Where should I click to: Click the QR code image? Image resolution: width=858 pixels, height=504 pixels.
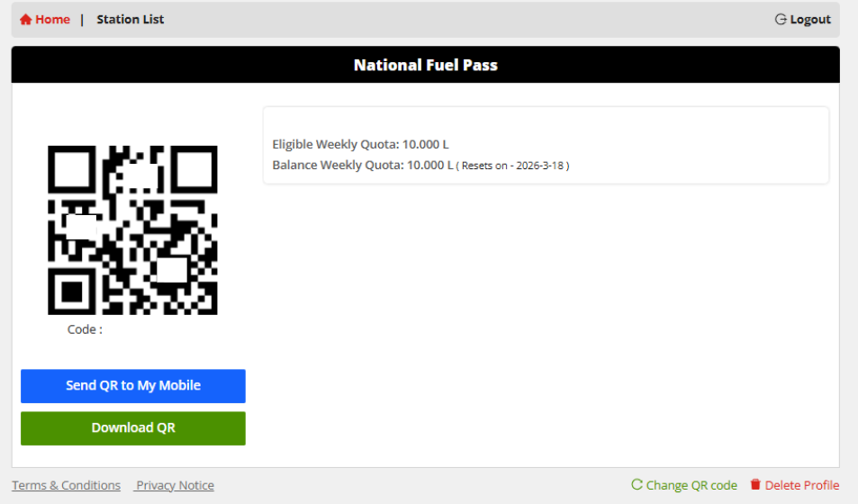(x=132, y=230)
